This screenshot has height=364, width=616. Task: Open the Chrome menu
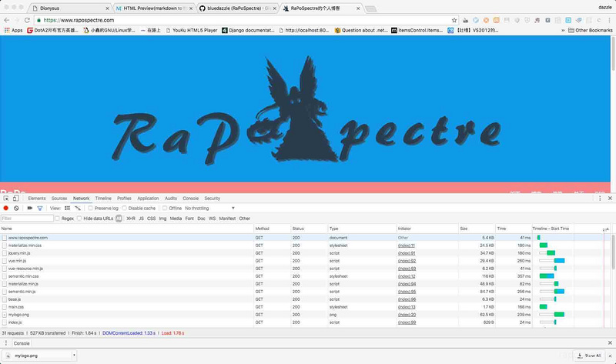609,20
